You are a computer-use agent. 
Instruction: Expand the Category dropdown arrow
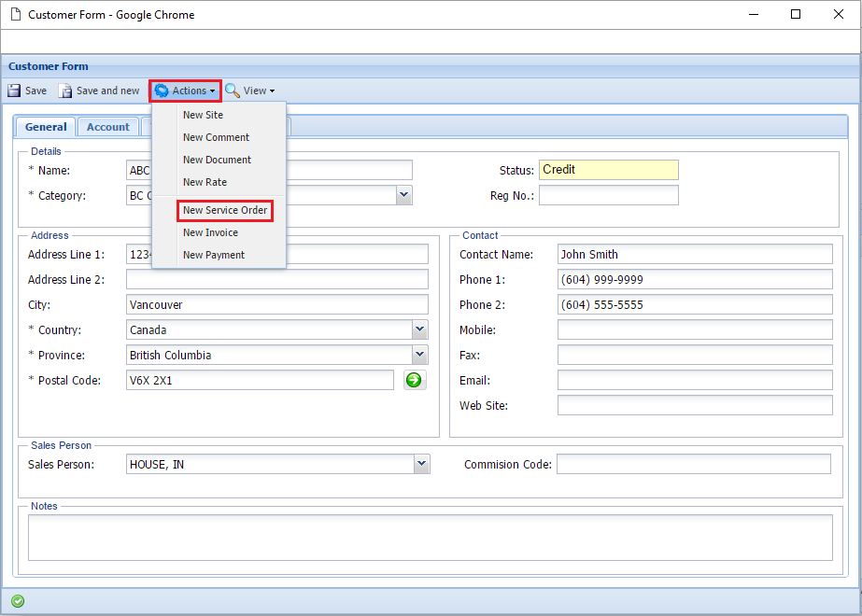[403, 195]
